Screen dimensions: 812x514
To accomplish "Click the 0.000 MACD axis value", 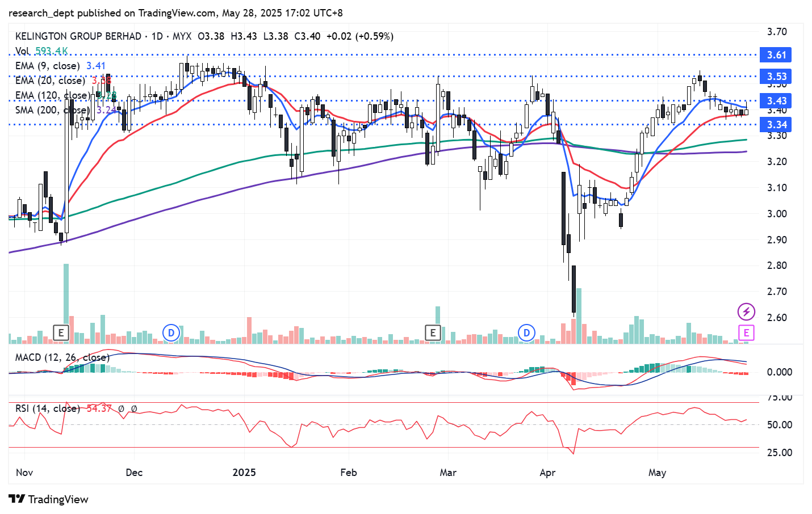I will click(x=779, y=372).
